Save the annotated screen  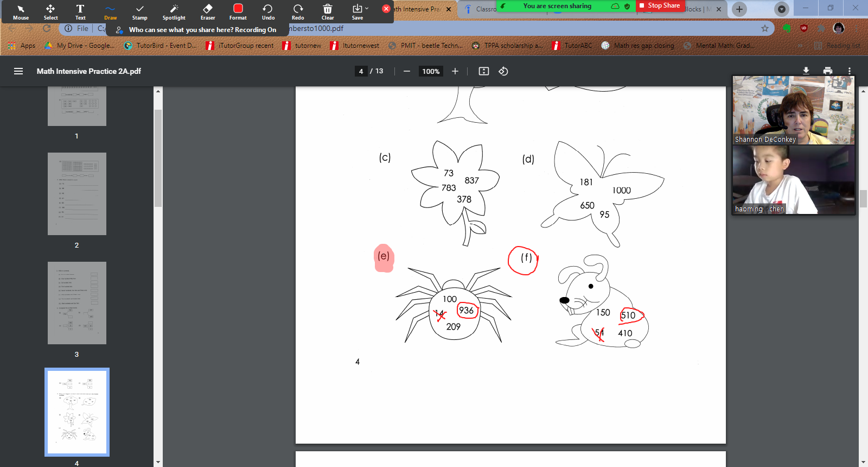click(x=357, y=12)
